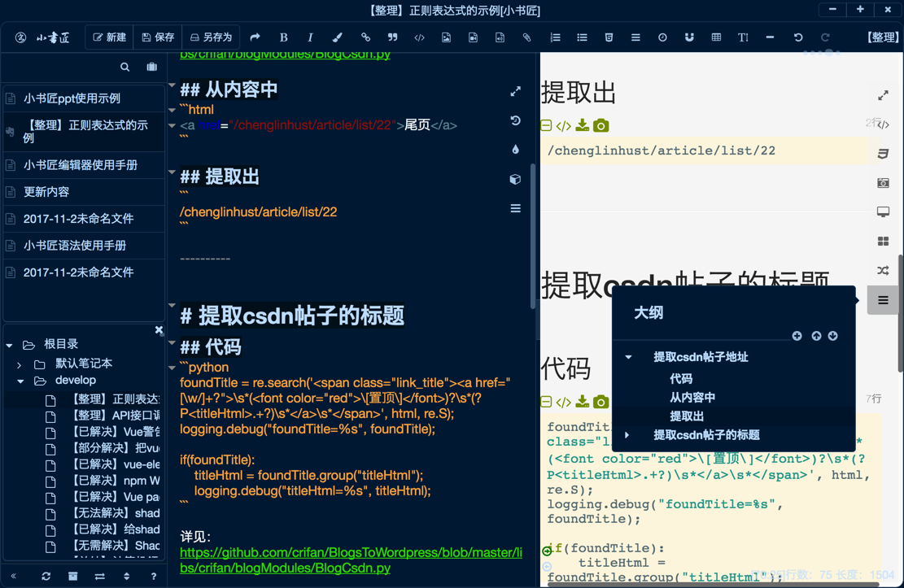The width and height of the screenshot is (904, 588).
Task: Fold the ## 从内容中 heading in the editor
Action: coord(172,85)
